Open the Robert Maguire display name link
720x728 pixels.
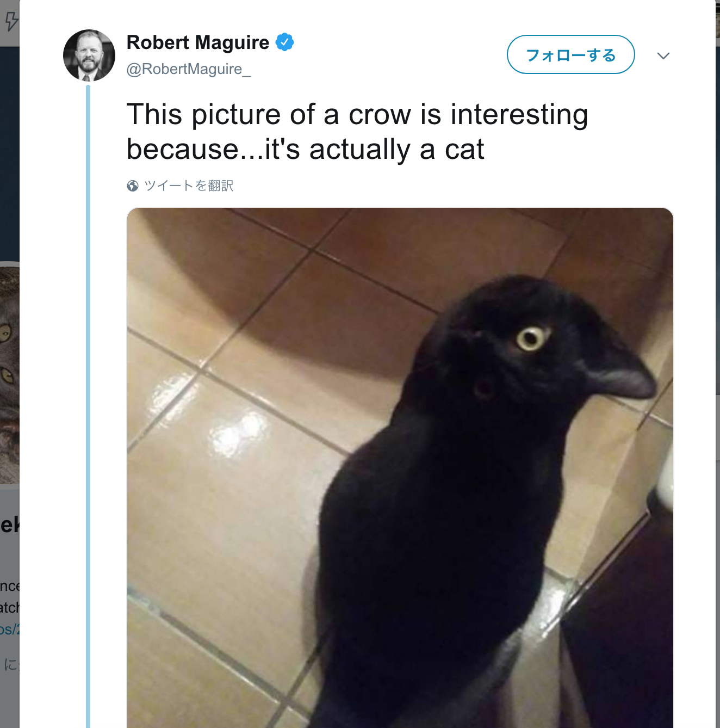[x=198, y=42]
